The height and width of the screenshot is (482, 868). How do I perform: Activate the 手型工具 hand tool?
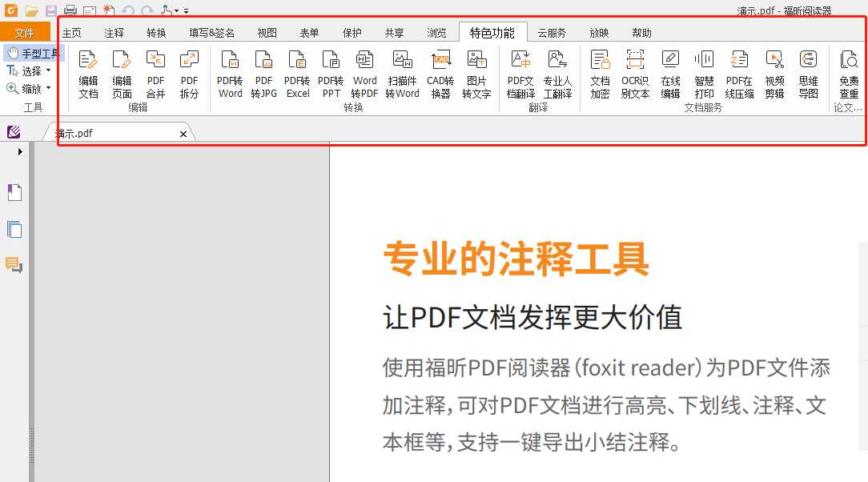point(33,54)
